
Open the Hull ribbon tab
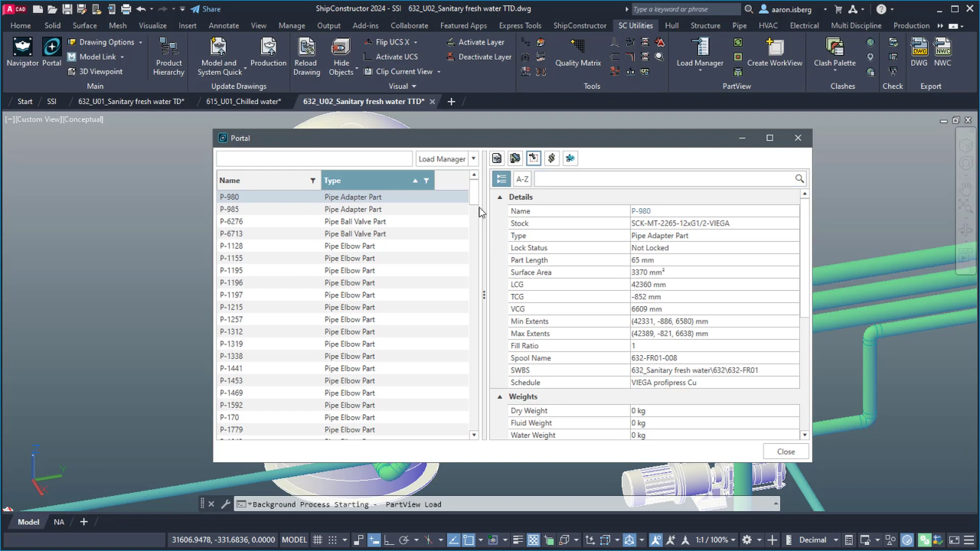coord(671,25)
